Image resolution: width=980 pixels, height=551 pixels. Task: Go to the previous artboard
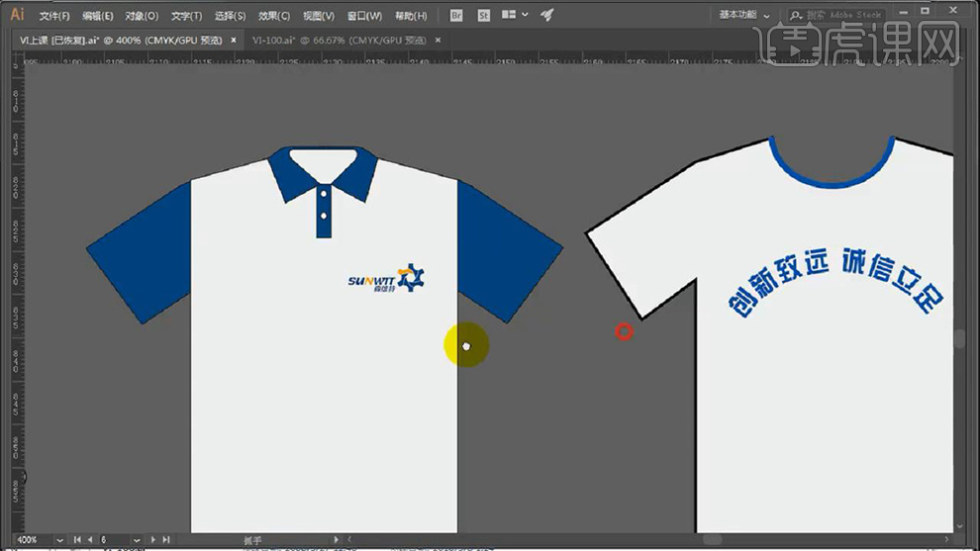tap(89, 540)
